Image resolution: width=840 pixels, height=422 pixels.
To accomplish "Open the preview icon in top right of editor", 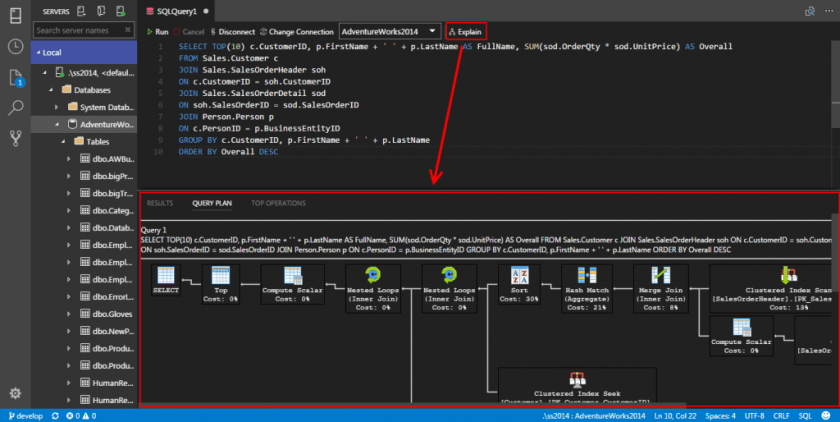I will 810,11.
